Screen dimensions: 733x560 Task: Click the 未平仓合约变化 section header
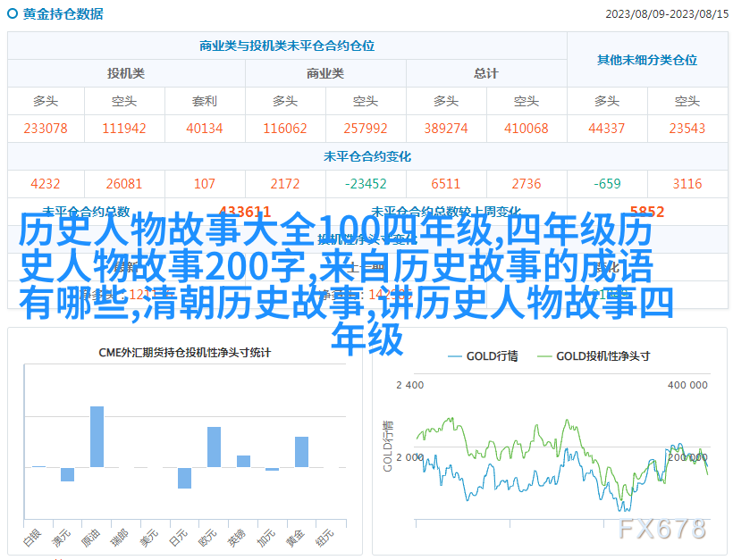[x=366, y=156]
